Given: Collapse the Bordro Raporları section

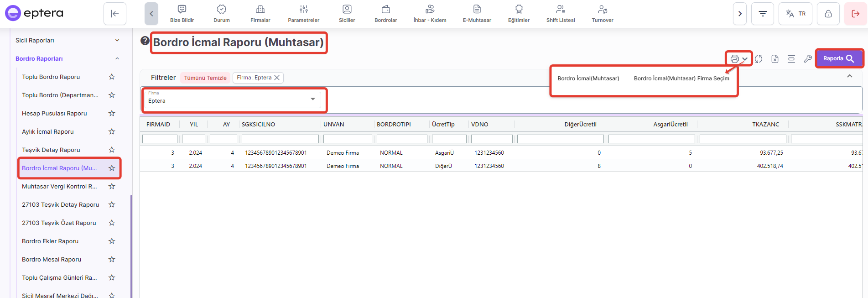Looking at the screenshot, I should [x=117, y=58].
